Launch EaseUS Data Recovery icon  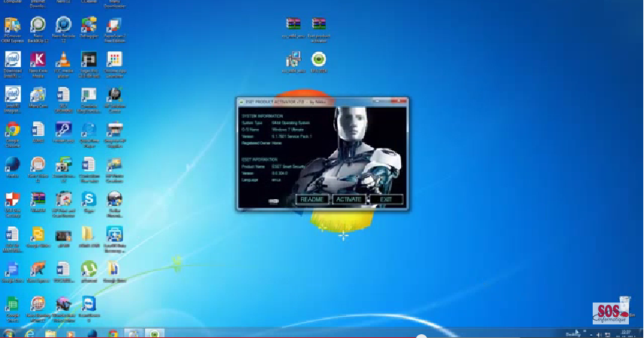(x=114, y=235)
